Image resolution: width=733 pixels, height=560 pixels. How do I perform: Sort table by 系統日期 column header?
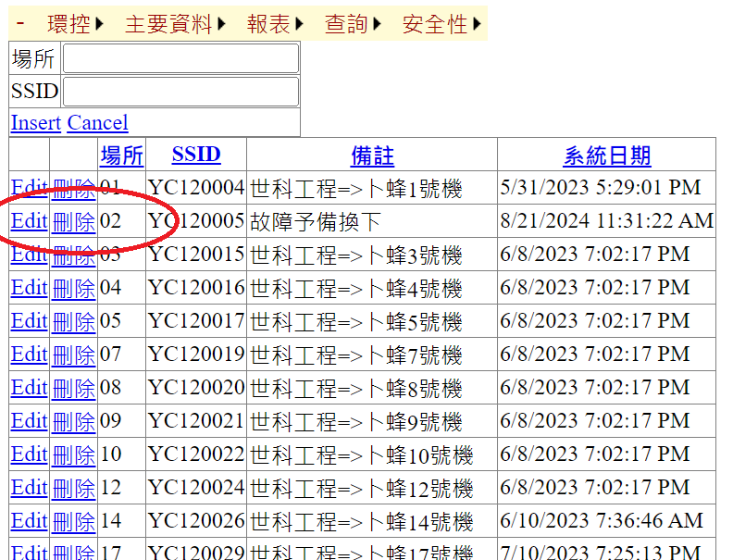[607, 155]
